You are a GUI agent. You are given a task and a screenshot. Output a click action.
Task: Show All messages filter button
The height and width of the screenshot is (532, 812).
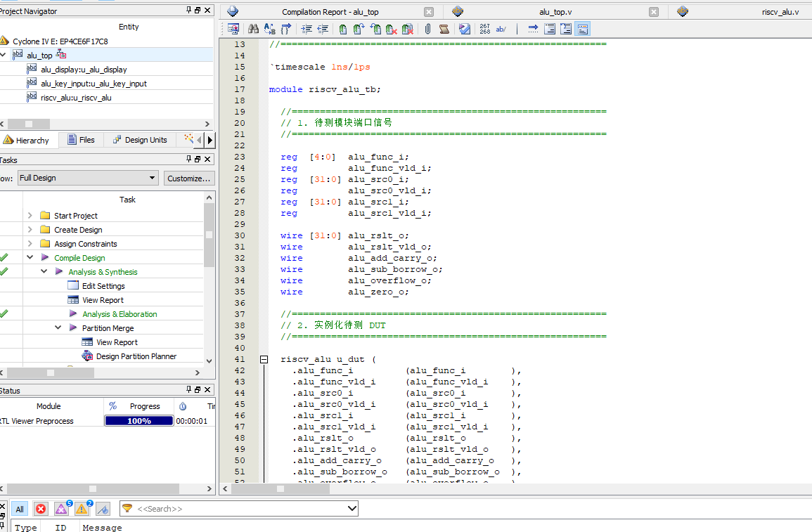20,509
